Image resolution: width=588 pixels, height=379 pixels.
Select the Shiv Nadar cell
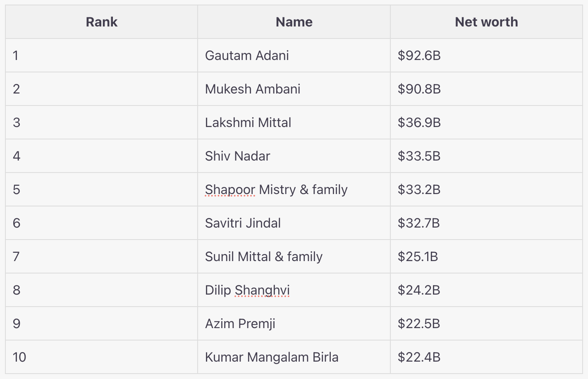(x=237, y=156)
